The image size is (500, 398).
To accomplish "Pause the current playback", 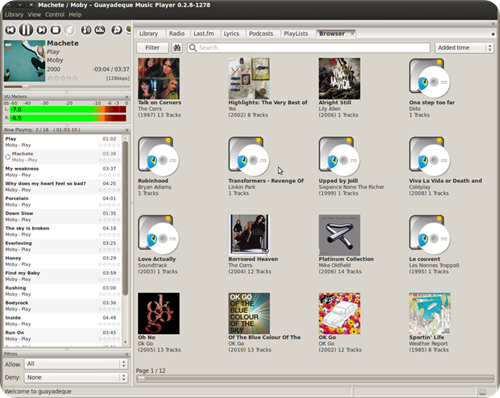I will point(26,30).
